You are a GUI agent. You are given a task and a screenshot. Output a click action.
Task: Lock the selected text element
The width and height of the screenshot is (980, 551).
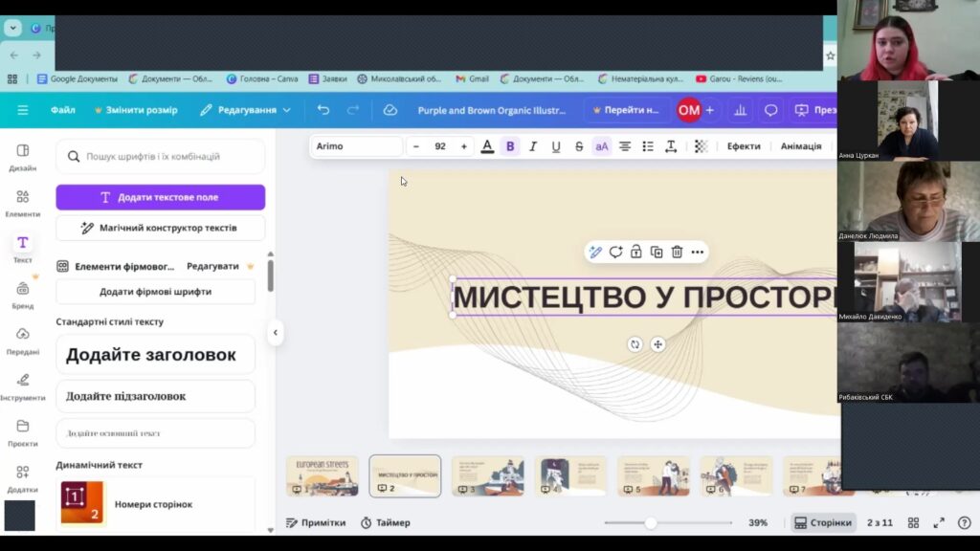[635, 252]
